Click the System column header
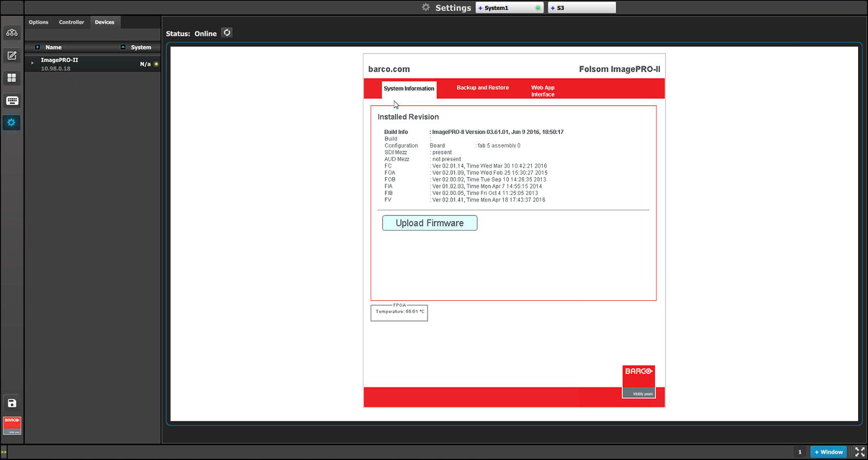 (x=141, y=47)
